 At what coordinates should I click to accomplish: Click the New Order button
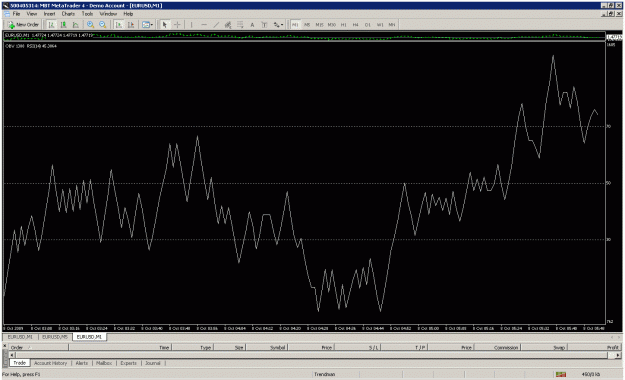coord(23,25)
